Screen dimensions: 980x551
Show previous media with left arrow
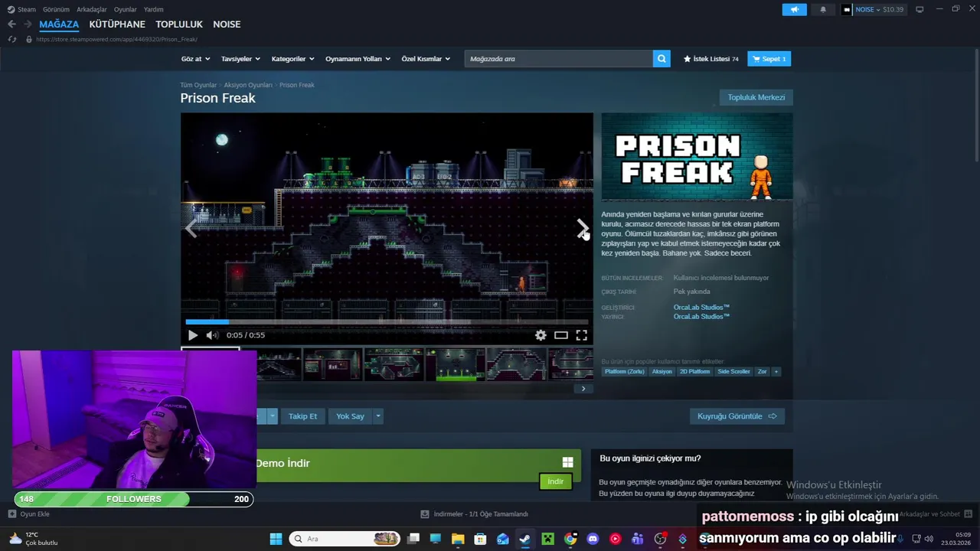pos(191,229)
